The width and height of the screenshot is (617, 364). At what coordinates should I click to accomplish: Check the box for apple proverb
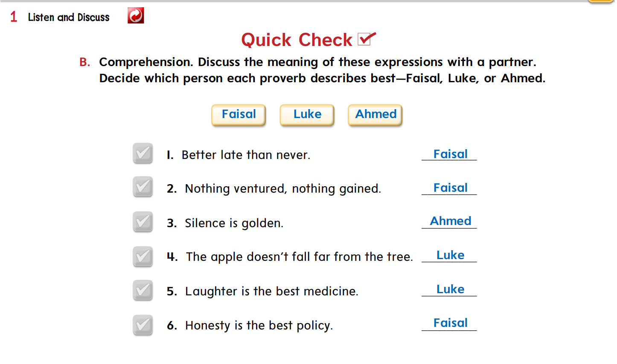pos(143,257)
